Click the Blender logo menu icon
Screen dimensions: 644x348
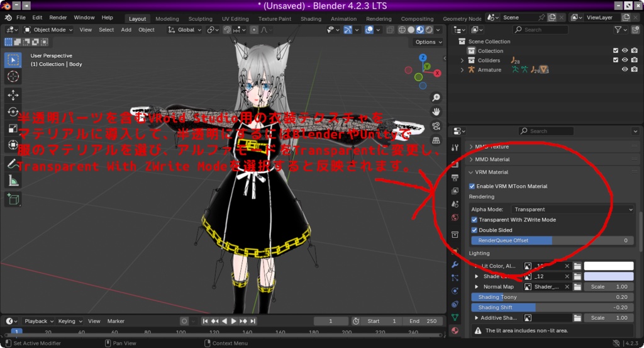coord(8,18)
